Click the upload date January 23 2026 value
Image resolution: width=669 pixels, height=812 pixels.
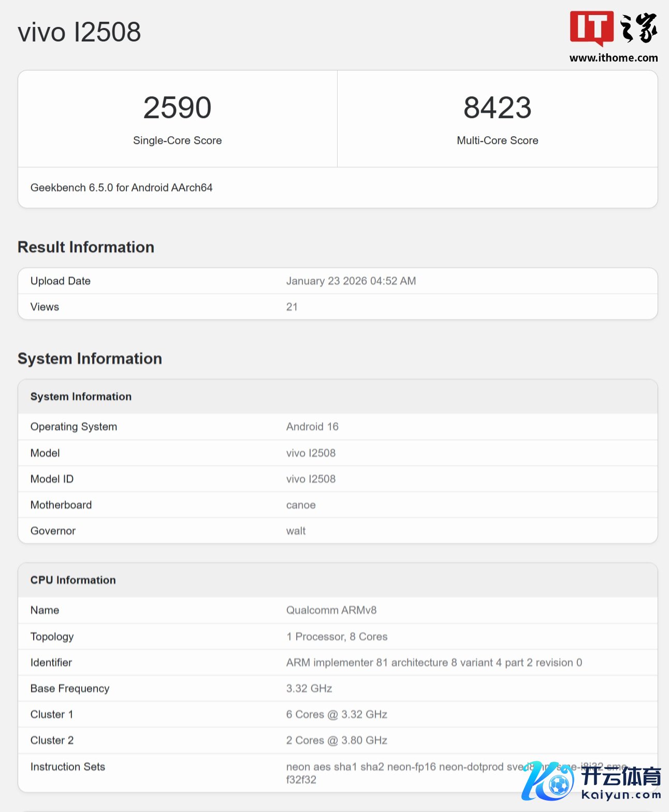point(351,281)
